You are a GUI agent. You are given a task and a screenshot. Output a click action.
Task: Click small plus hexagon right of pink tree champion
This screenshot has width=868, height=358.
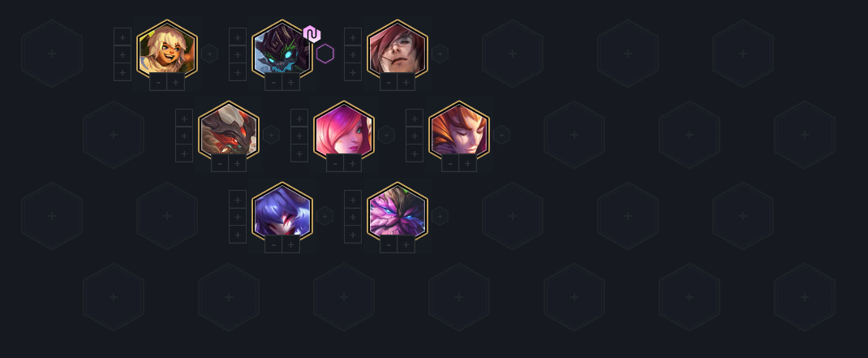tap(440, 216)
